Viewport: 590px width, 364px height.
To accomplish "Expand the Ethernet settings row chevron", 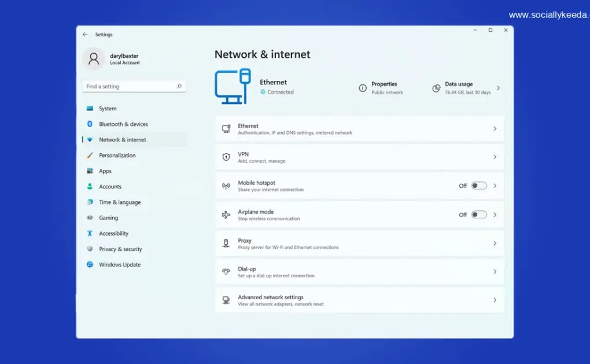I will (495, 128).
